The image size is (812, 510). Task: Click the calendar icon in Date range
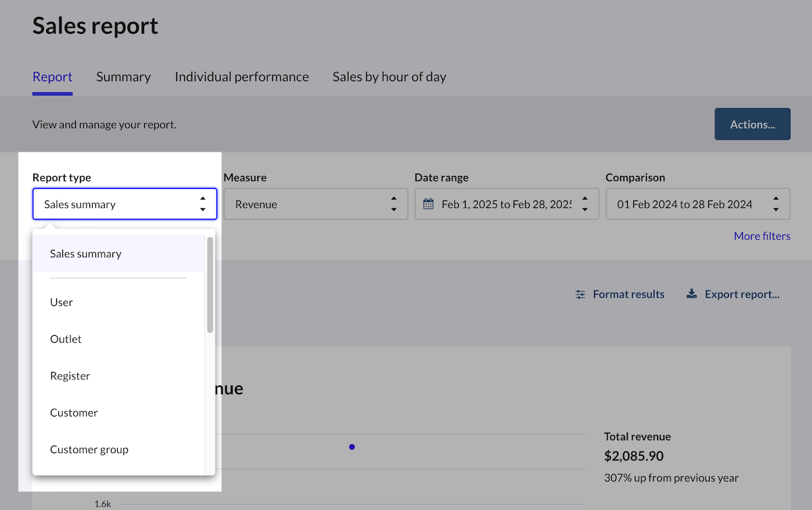click(x=428, y=205)
